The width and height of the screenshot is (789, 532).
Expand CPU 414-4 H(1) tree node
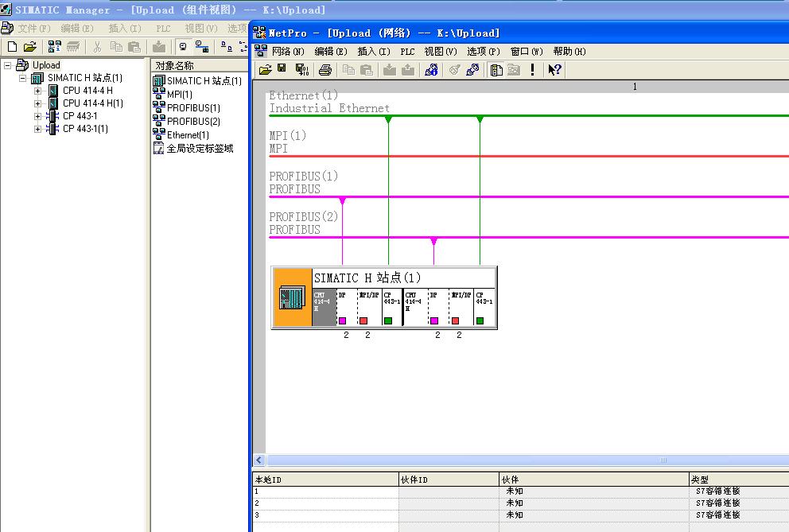(37, 103)
